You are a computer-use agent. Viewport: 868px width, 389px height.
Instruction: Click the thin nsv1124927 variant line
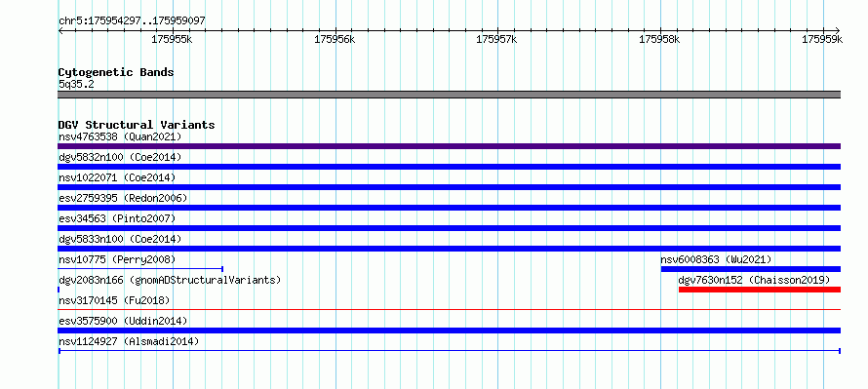click(x=449, y=351)
